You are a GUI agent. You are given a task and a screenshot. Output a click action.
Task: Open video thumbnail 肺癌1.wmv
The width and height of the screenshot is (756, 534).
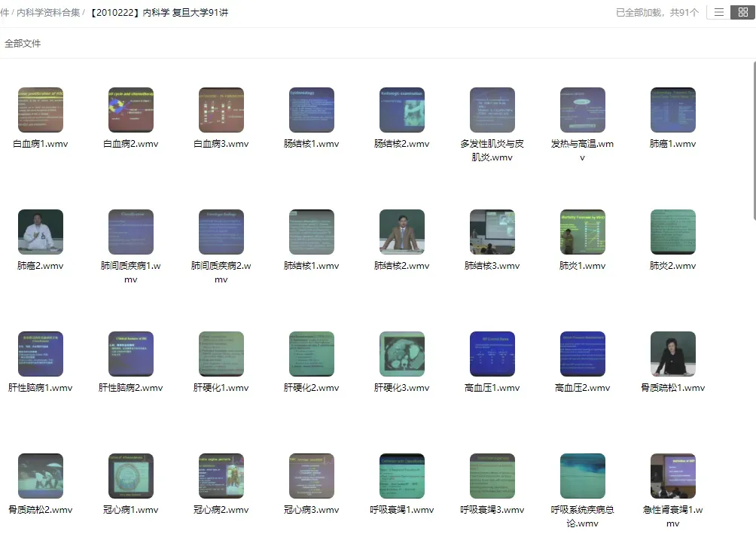click(673, 110)
